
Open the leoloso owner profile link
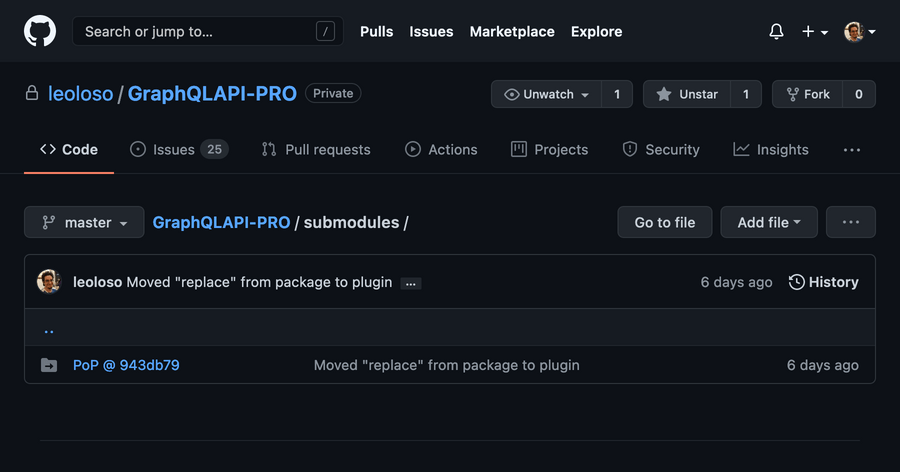(x=80, y=94)
